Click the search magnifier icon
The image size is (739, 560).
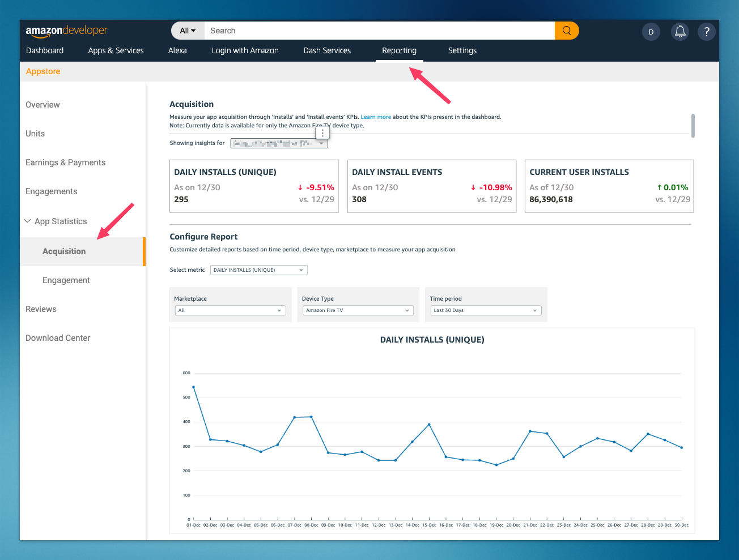pos(566,31)
